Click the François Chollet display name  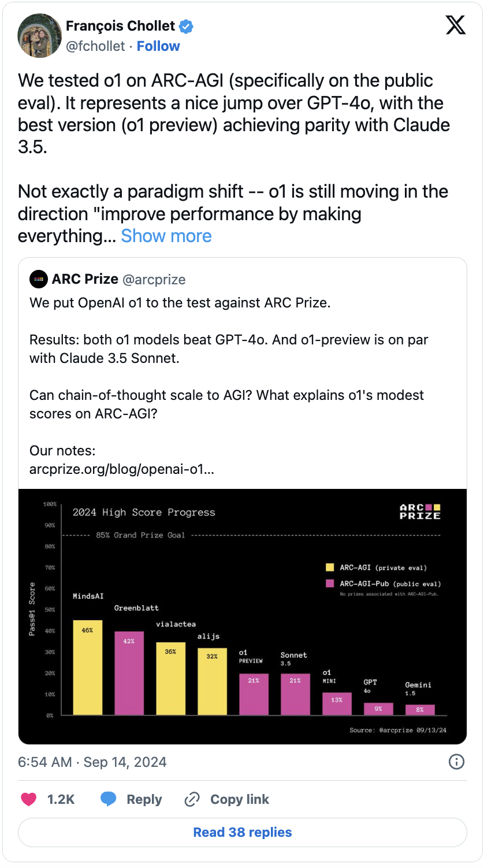tap(120, 26)
